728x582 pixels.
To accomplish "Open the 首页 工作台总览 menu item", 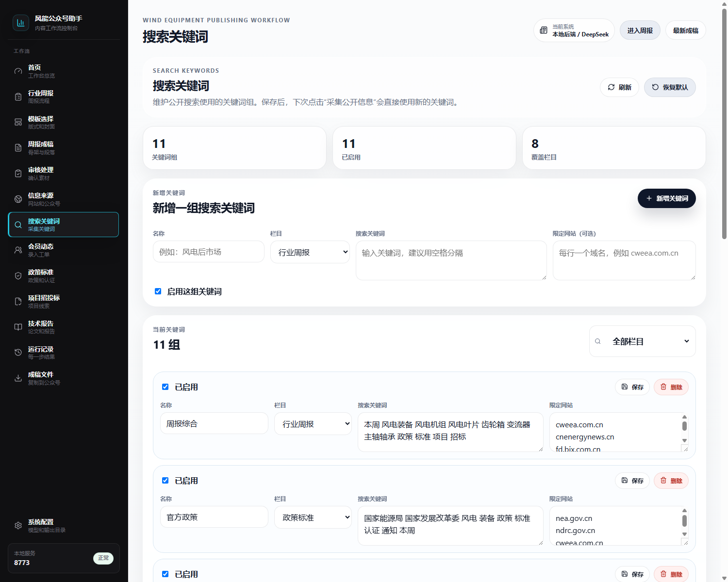I will coord(64,71).
